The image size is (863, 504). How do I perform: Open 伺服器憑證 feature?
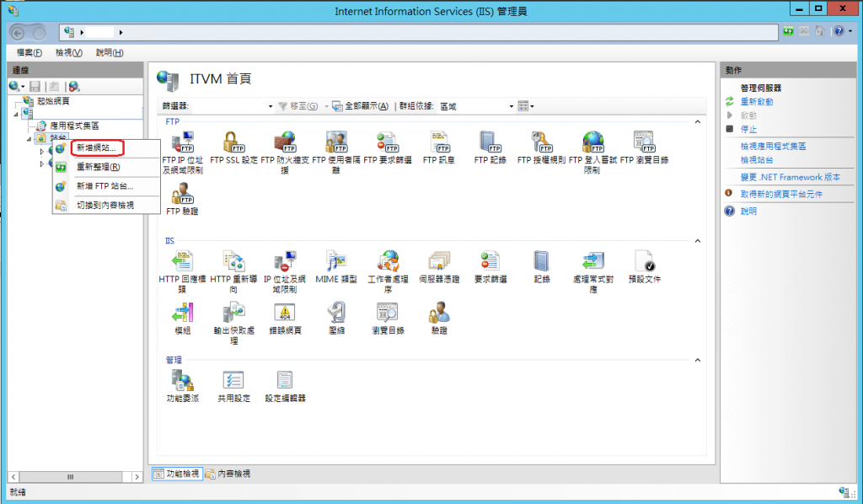[x=438, y=267]
